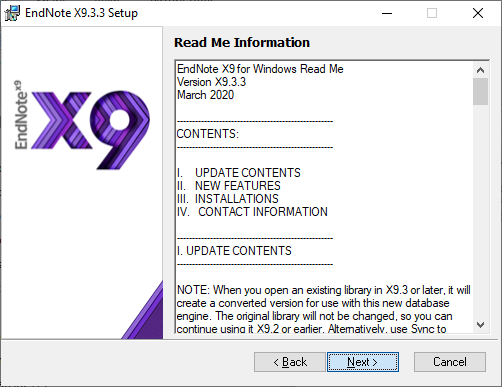Screen dimensions: 502x387
Task: Click the 'CONTENTS:' heading in readme text
Action: [x=208, y=134]
